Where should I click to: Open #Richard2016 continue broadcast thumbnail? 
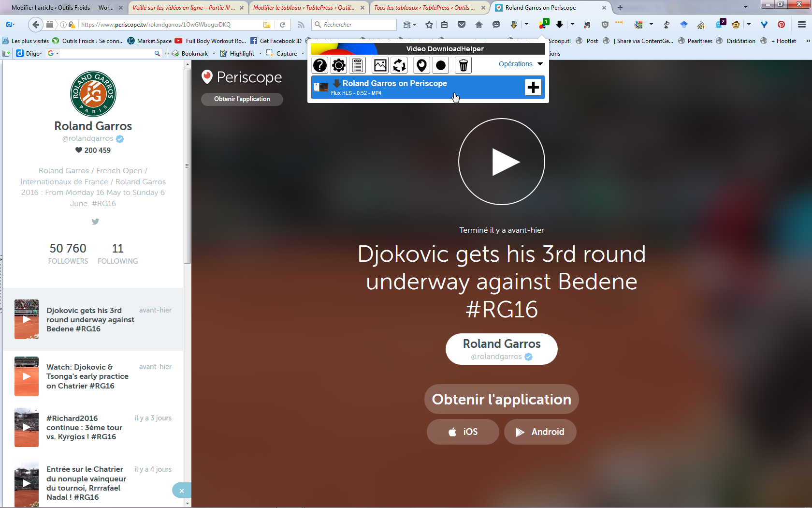pos(27,427)
